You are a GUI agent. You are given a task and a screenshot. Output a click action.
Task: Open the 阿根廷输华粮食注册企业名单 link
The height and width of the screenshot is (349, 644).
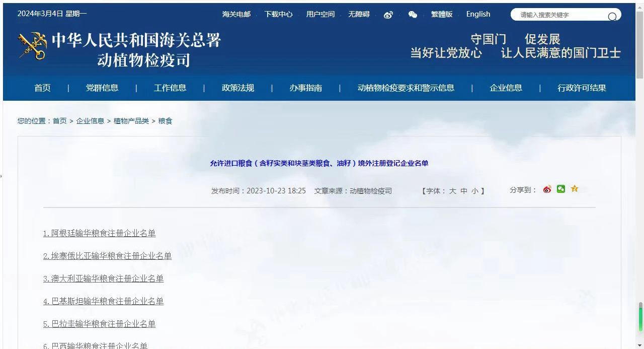click(100, 233)
